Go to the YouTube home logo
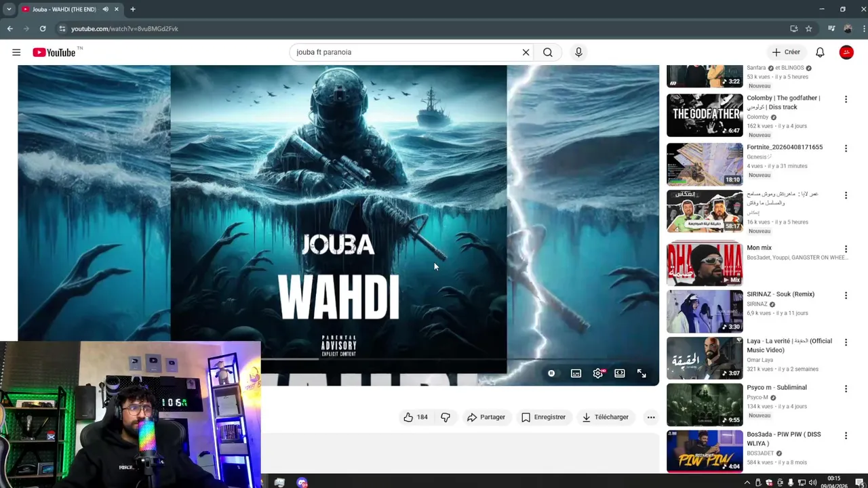 pyautogui.click(x=54, y=52)
